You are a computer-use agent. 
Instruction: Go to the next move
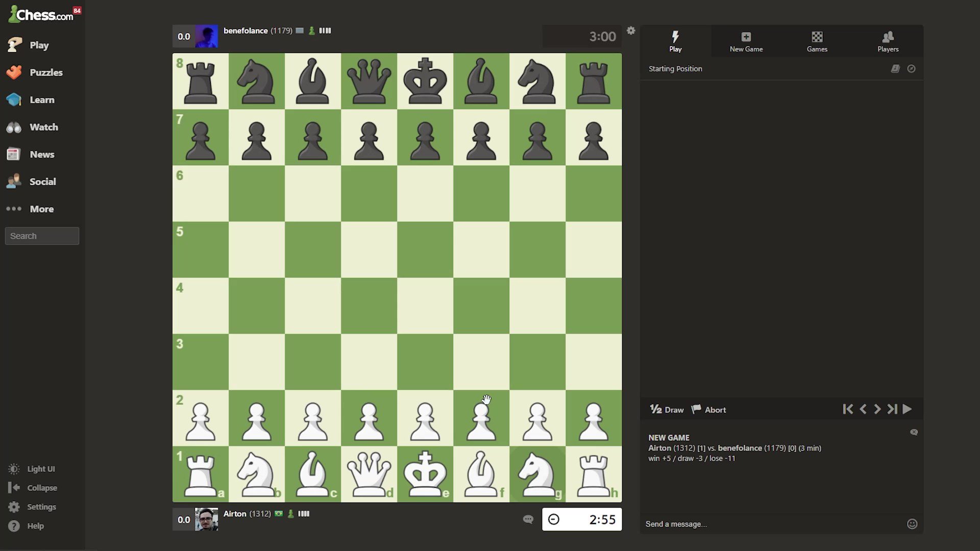pos(877,409)
